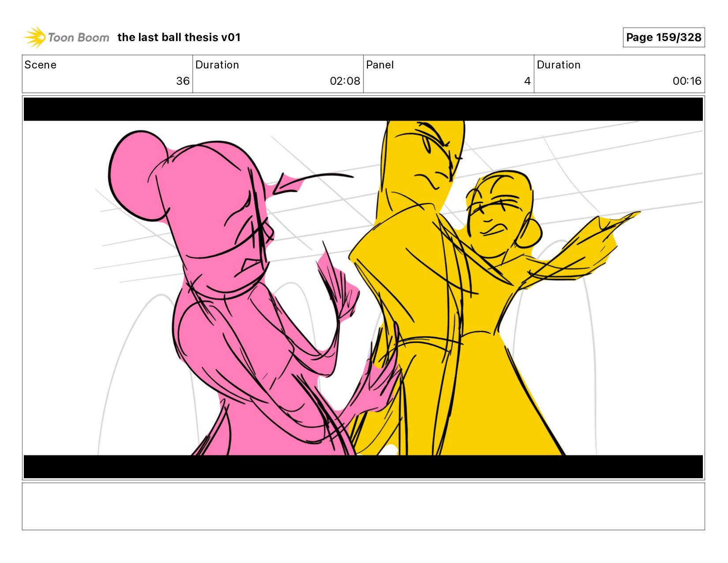Image resolution: width=728 pixels, height=563 pixels.
Task: Click the panel duration value '00:16'
Action: 687,81
